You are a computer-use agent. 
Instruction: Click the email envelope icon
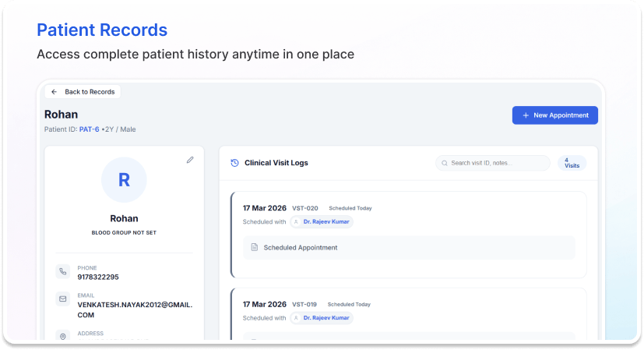tap(63, 299)
